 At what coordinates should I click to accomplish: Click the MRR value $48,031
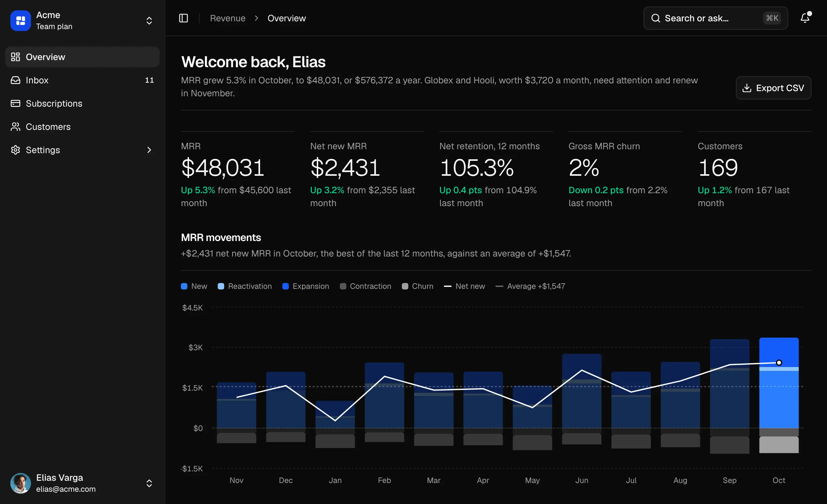pyautogui.click(x=223, y=168)
